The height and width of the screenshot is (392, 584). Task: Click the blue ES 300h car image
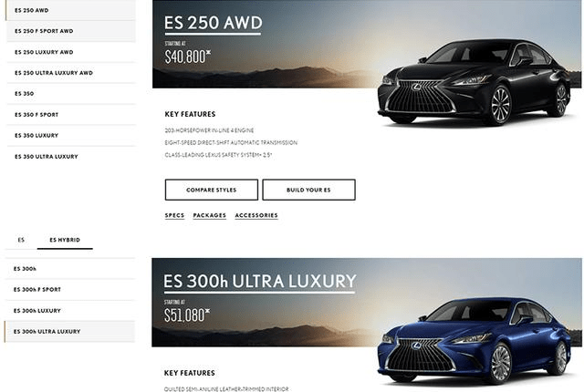pyautogui.click(x=474, y=341)
